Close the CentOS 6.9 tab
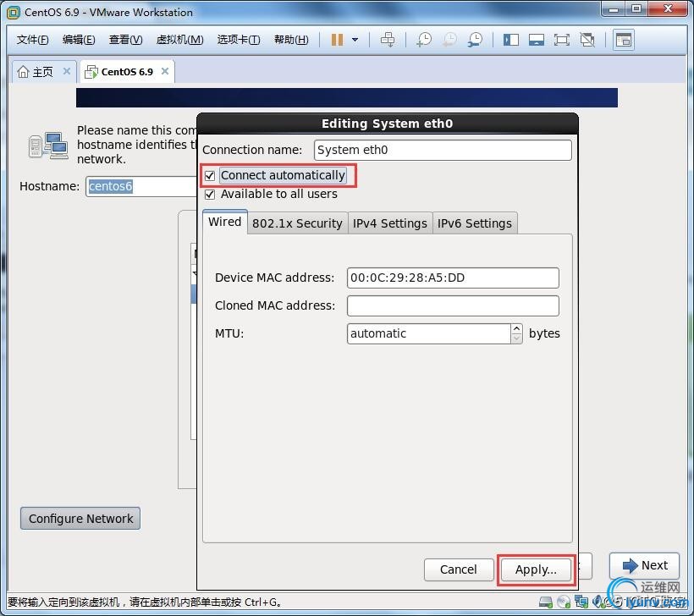The width and height of the screenshot is (694, 616). click(165, 71)
